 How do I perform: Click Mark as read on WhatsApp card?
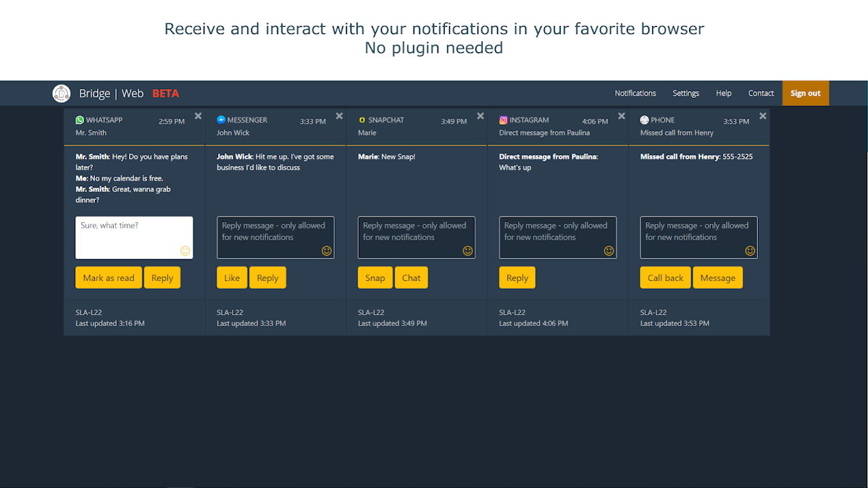[109, 278]
